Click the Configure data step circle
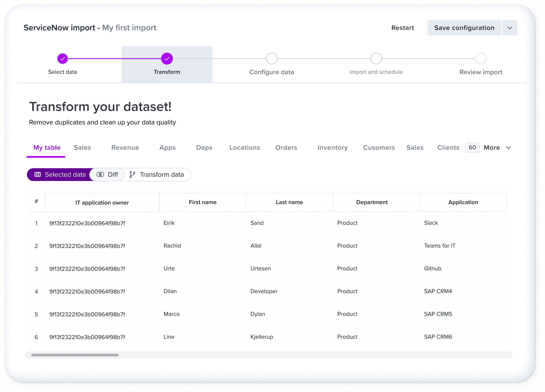Viewport: 545px width, 392px height. point(272,59)
